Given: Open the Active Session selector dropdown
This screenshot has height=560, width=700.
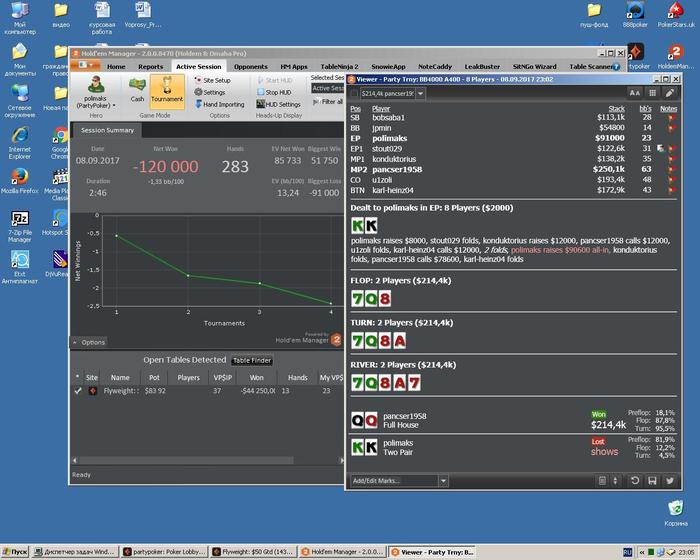Looking at the screenshot, I should (x=328, y=88).
